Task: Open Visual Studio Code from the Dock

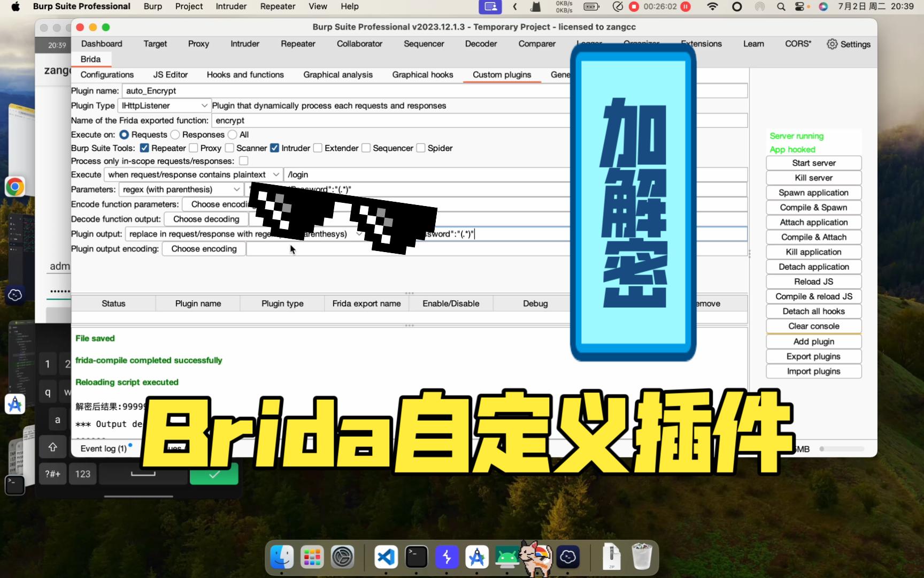Action: coord(386,557)
